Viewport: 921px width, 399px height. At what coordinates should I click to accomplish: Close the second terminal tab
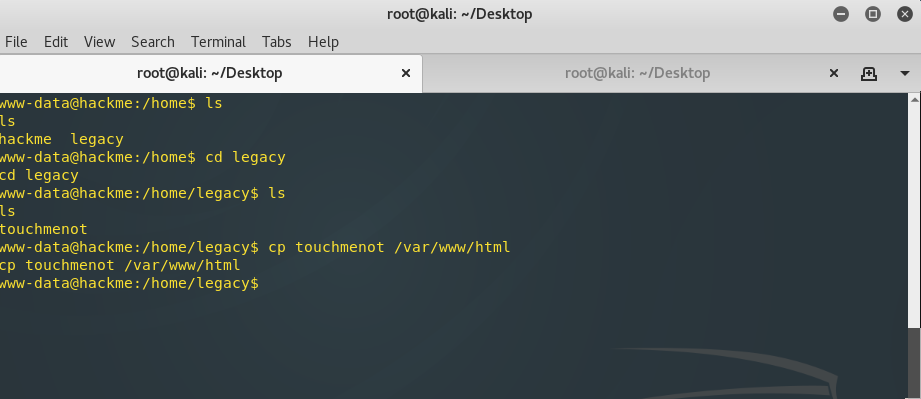[x=833, y=73]
